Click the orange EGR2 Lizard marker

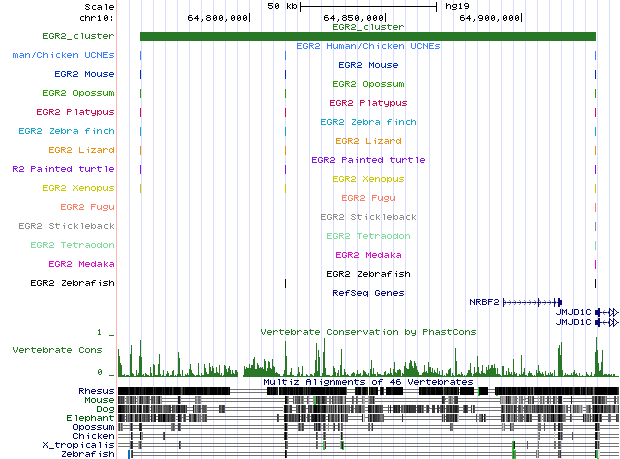[141, 150]
